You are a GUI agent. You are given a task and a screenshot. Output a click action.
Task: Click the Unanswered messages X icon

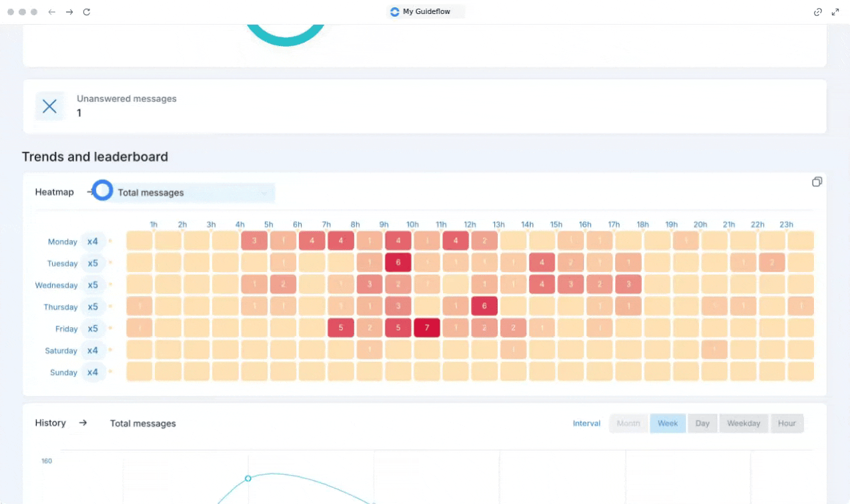point(49,107)
